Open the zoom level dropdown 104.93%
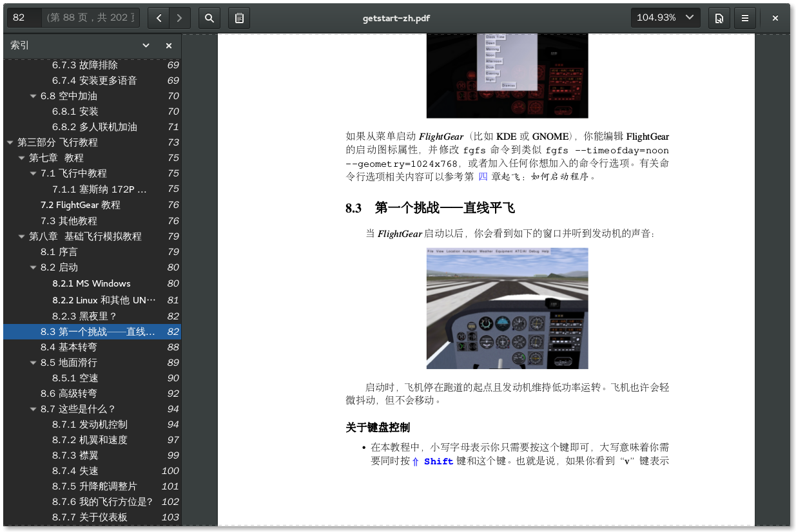This screenshot has width=796, height=532. coord(666,18)
